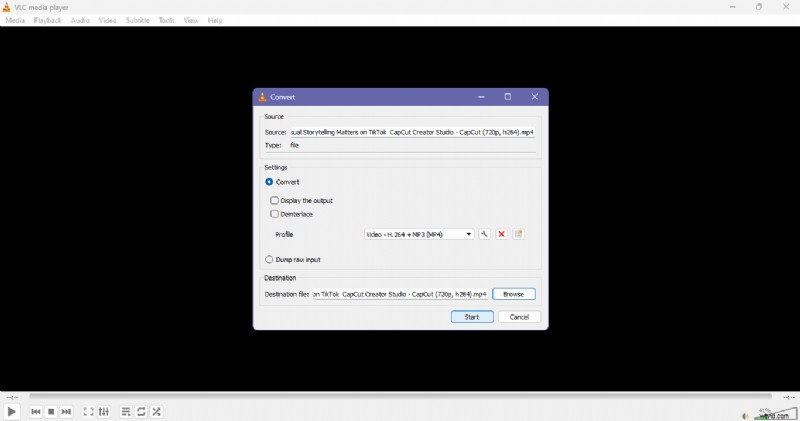
Task: Adjust the volume slider
Action: [775, 413]
